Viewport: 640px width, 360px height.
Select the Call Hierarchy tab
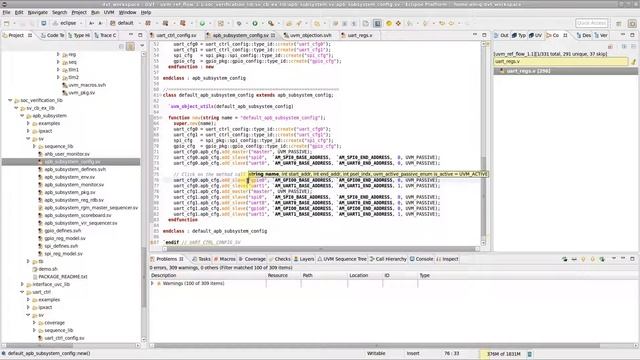click(388, 259)
